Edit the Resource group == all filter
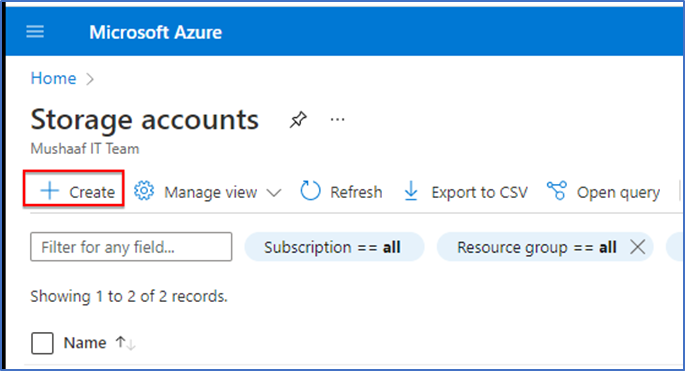 536,247
